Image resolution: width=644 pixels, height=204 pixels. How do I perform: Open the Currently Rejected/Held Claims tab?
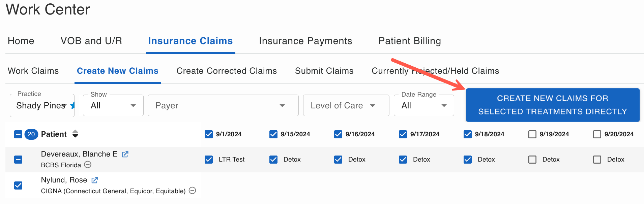pos(435,71)
